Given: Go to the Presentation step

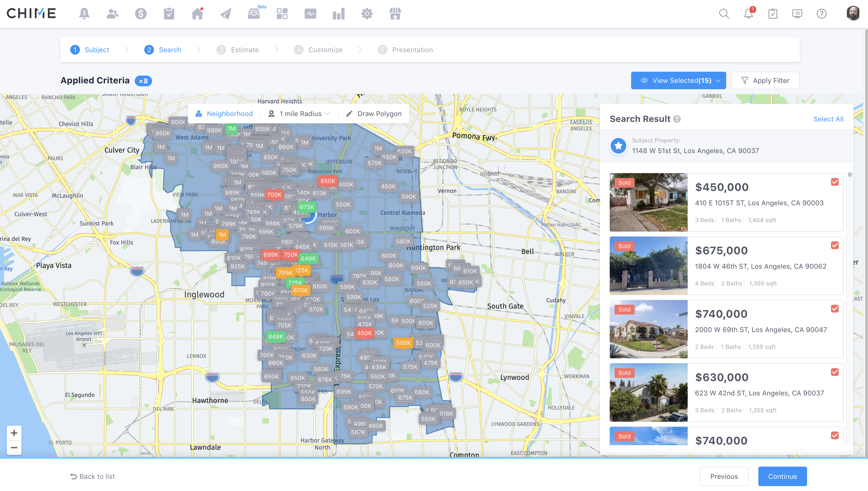Looking at the screenshot, I should pos(405,50).
